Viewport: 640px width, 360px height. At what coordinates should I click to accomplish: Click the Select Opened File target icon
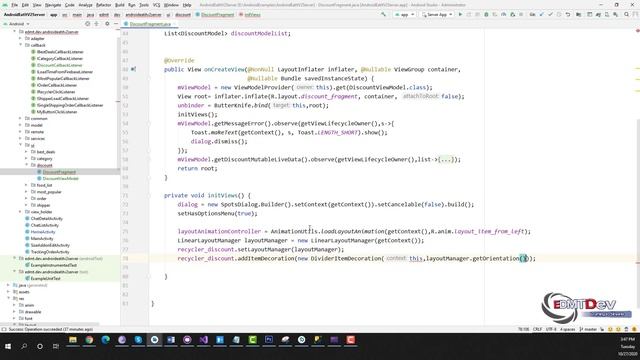pos(87,24)
